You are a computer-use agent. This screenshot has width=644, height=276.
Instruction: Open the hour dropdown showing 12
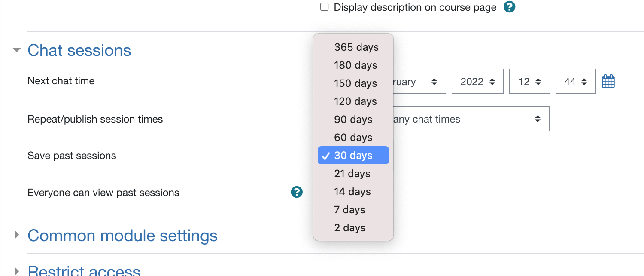529,81
